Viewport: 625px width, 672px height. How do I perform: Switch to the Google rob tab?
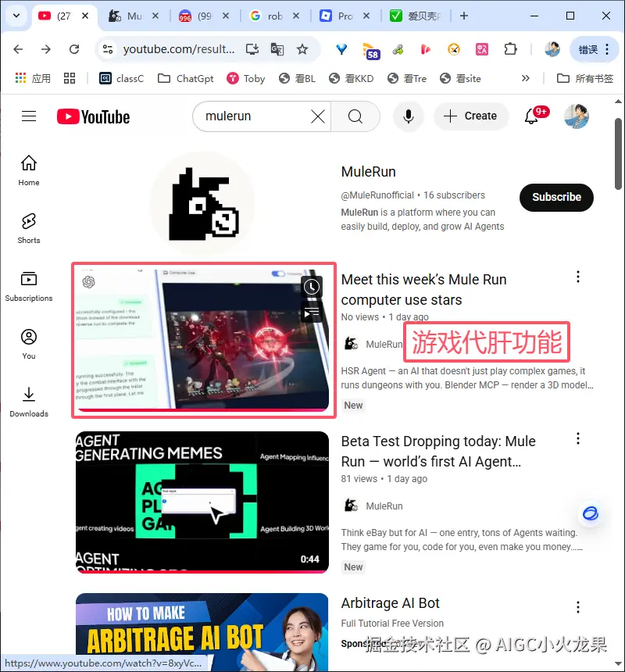point(268,16)
